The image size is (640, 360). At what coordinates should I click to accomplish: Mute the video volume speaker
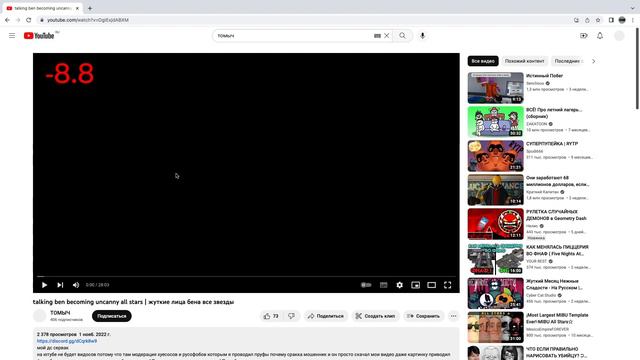(x=76, y=285)
